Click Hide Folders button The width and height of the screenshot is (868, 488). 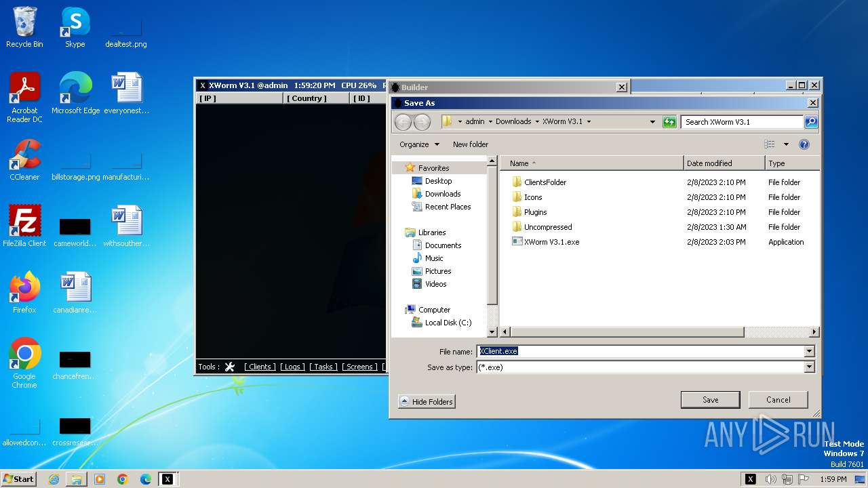point(427,402)
